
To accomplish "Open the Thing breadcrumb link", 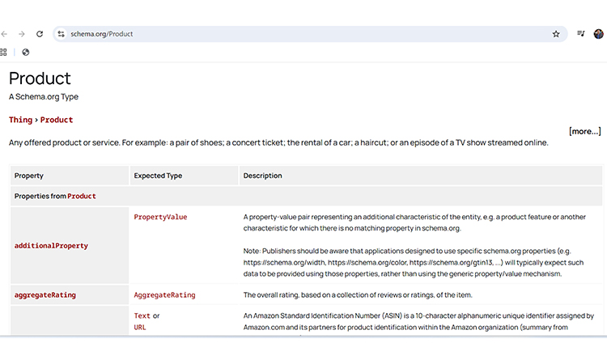I will 20,120.
